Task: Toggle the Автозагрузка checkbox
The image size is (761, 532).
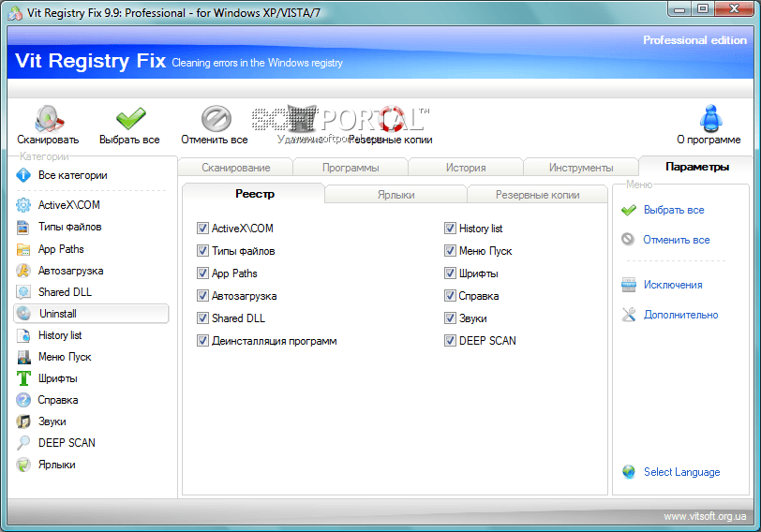Action: [x=202, y=296]
